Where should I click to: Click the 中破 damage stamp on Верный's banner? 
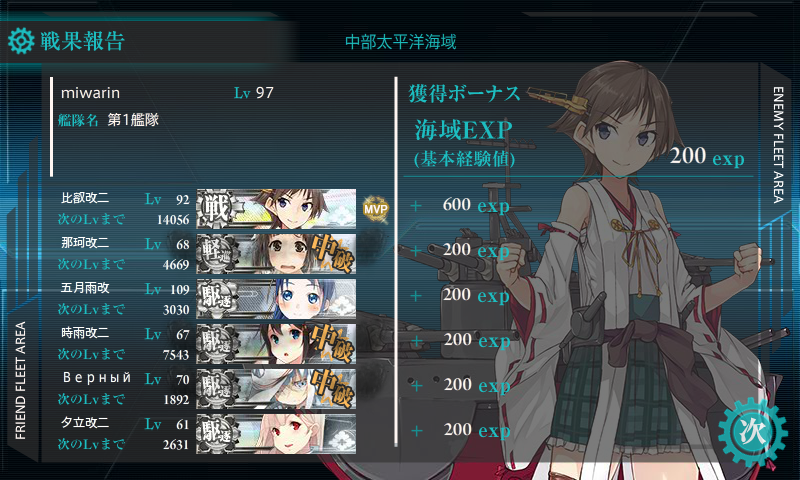point(333,388)
